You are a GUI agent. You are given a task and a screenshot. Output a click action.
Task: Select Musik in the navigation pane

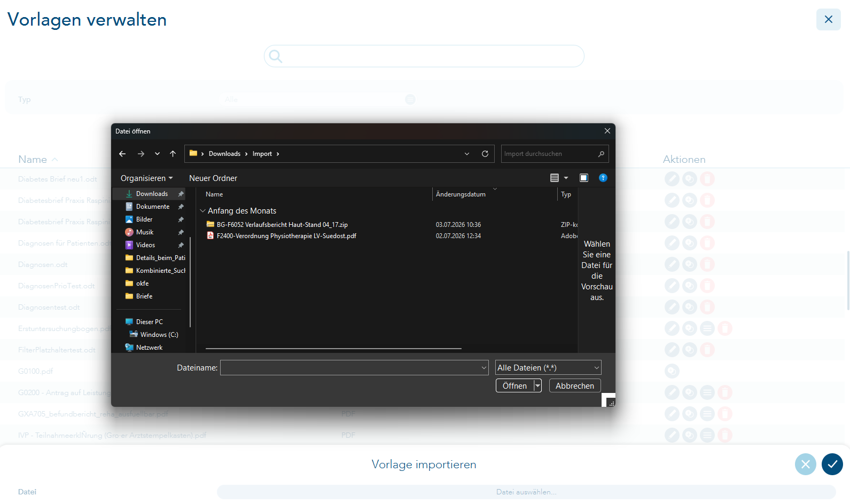145,232
